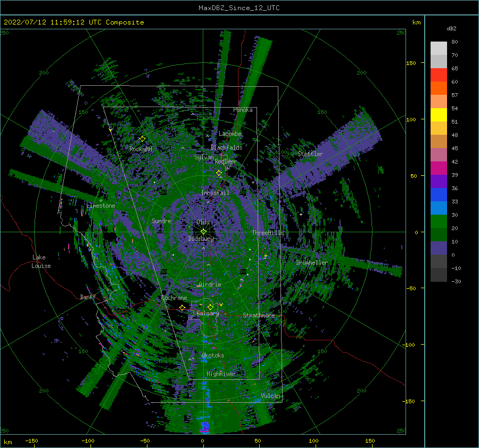Viewport: 479px width, 448px height.
Task: Select the red 65–60 dBZ legend swatch
Action: click(439, 75)
